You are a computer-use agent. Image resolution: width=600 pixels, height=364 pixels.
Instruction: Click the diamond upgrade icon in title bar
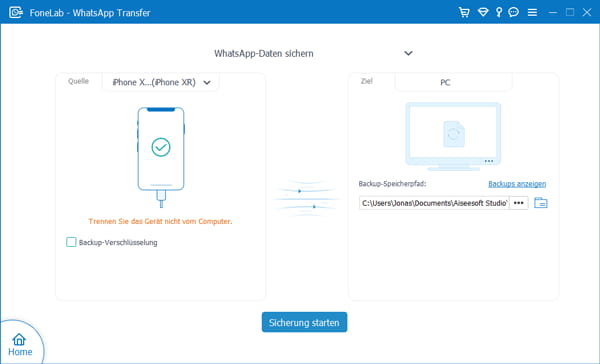click(483, 12)
